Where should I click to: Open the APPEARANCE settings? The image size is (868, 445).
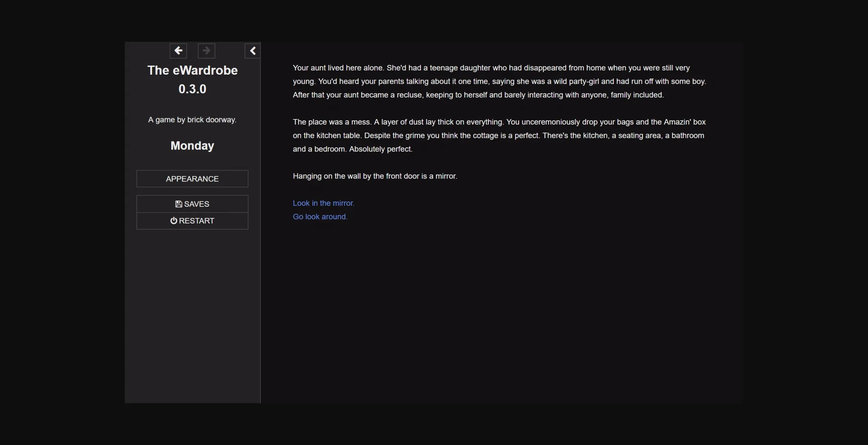(x=192, y=179)
